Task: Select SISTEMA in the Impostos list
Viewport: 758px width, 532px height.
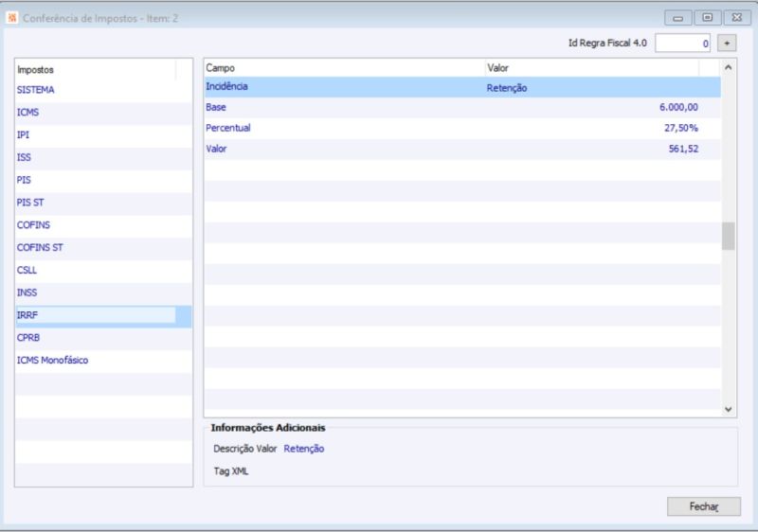Action: 103,90
